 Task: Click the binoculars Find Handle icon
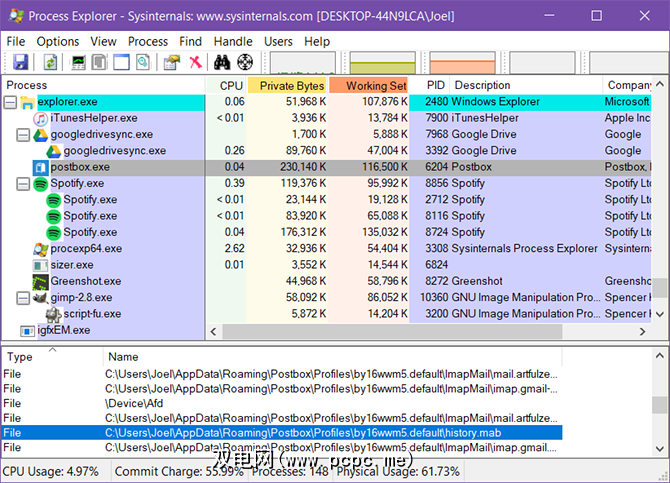222,62
